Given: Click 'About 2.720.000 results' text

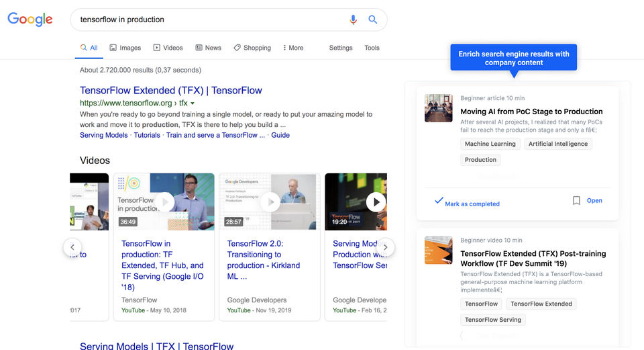Looking at the screenshot, I should (140, 70).
